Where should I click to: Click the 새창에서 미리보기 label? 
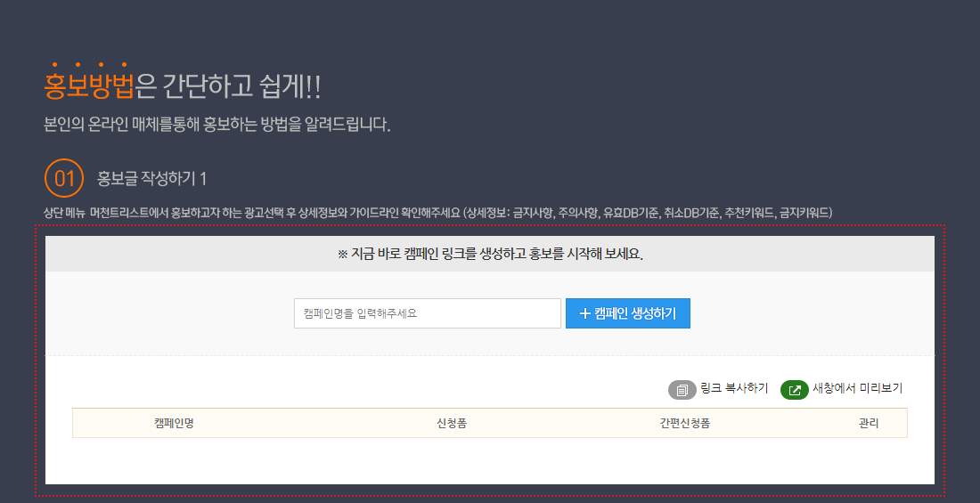tap(857, 388)
